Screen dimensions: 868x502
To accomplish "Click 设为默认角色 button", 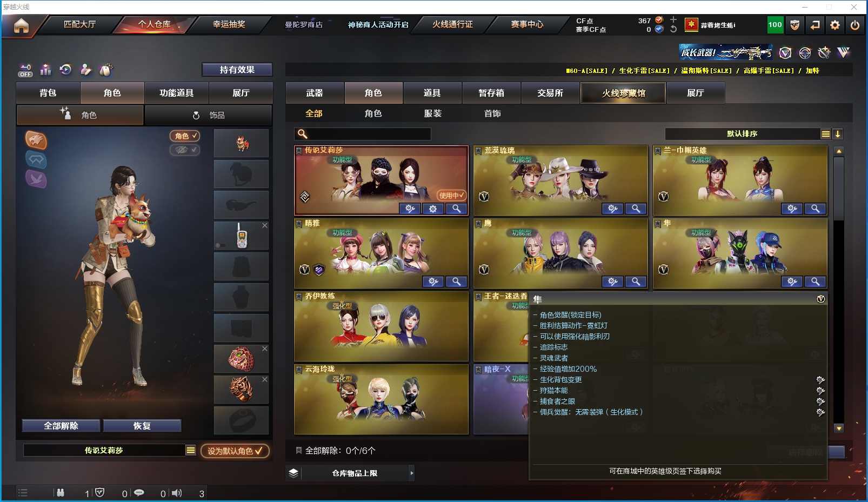I will (235, 451).
